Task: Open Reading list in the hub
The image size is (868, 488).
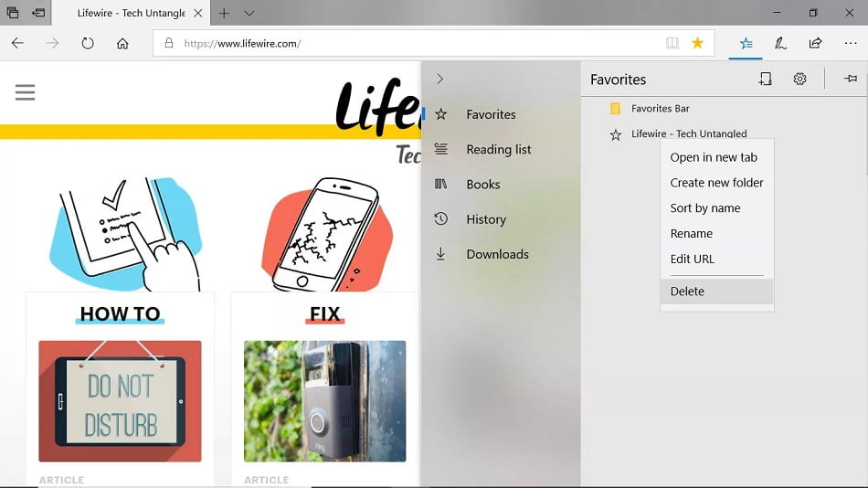Action: pyautogui.click(x=501, y=149)
